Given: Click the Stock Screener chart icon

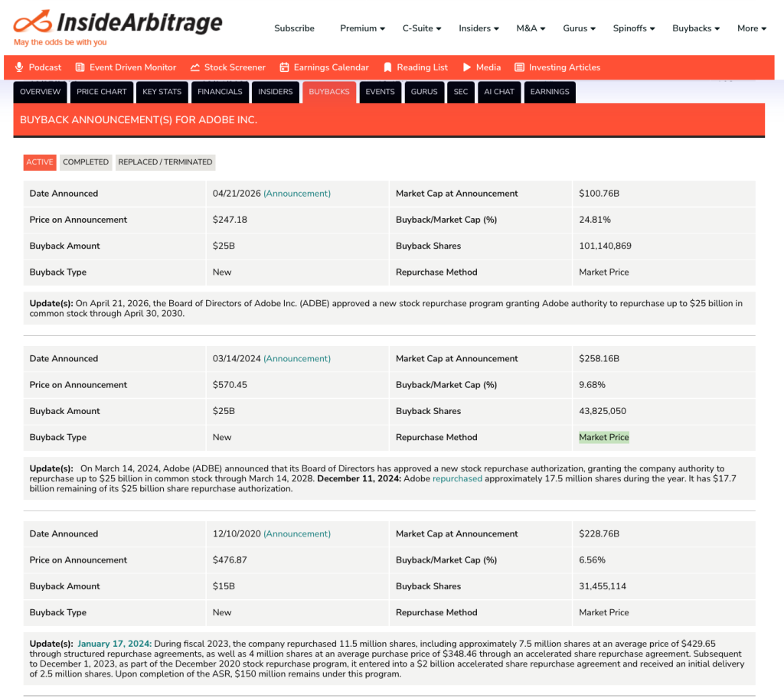Looking at the screenshot, I should (x=195, y=67).
